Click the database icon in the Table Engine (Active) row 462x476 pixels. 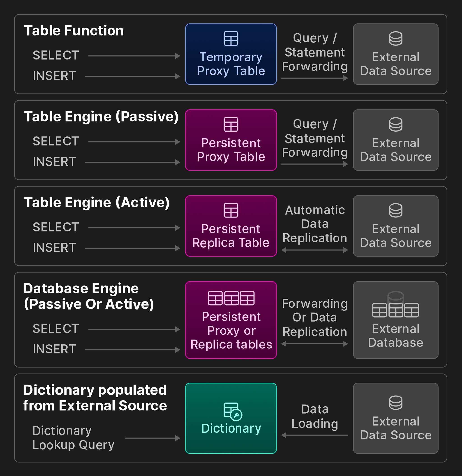pos(395,210)
